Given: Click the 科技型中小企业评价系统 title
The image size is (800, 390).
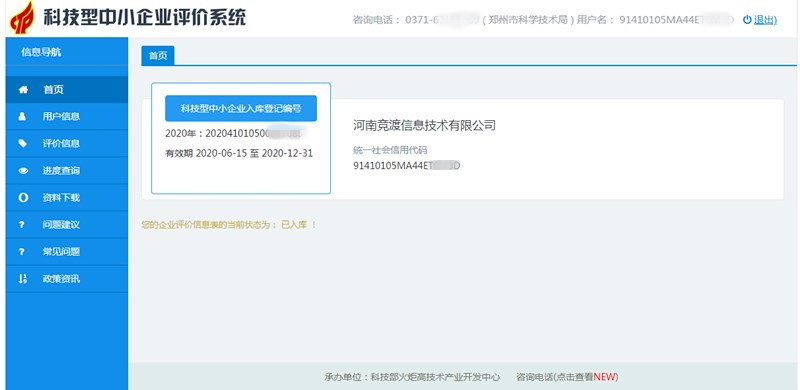Looking at the screenshot, I should (x=144, y=17).
